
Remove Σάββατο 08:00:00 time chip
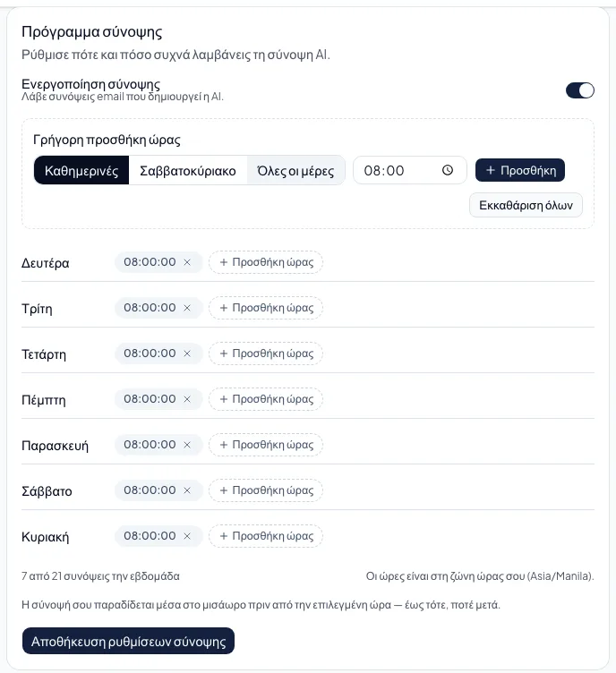pos(187,490)
